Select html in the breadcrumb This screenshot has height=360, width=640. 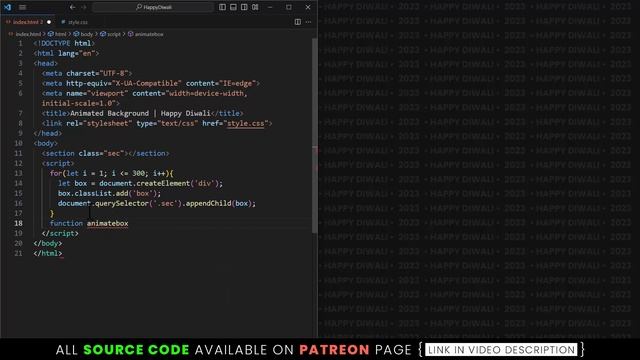click(57, 34)
